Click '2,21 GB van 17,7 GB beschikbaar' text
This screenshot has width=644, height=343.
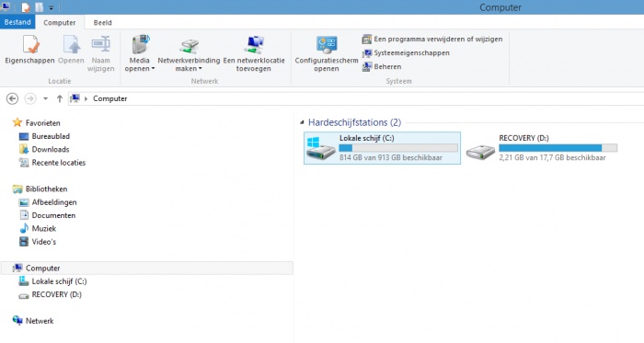552,157
